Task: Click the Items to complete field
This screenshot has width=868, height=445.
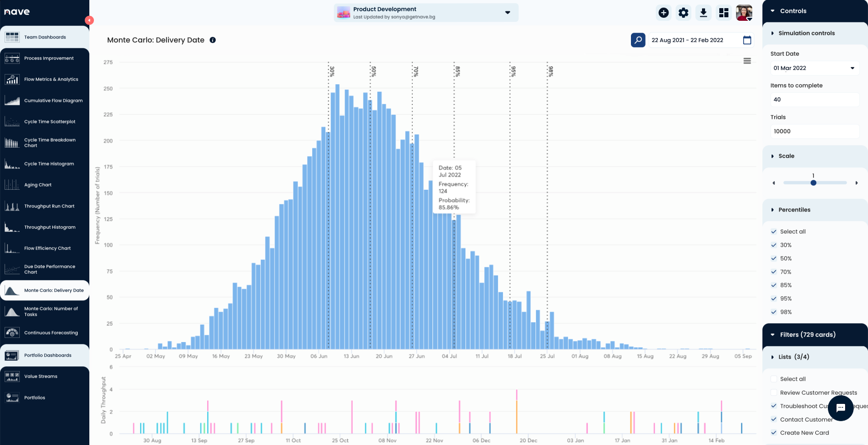Action: coord(814,99)
